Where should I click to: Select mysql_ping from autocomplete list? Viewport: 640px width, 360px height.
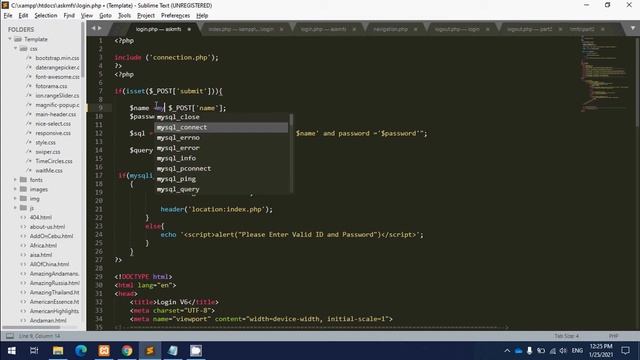pos(222,179)
